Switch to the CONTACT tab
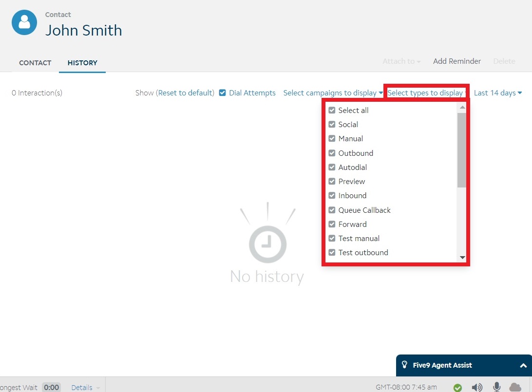 tap(35, 63)
